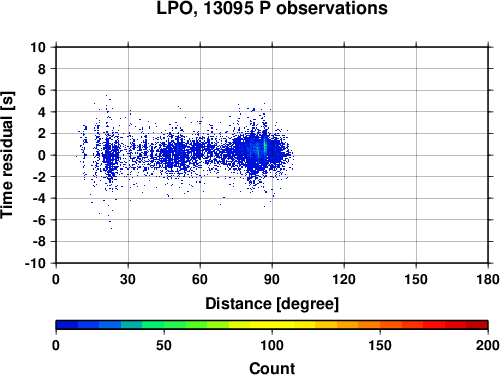500x375 pixels.
Task: Click the 'Time residual [s]' axis label
Action: (7, 155)
